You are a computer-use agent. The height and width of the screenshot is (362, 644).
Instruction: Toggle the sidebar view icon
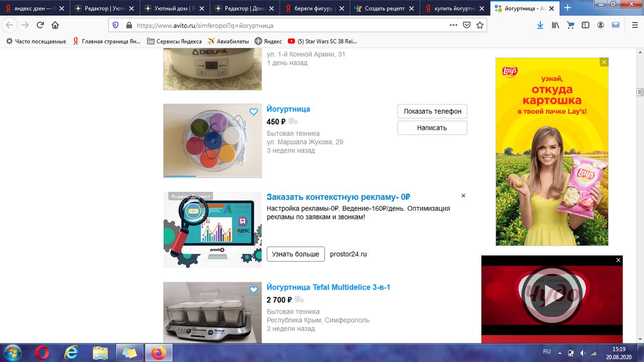pos(586,25)
